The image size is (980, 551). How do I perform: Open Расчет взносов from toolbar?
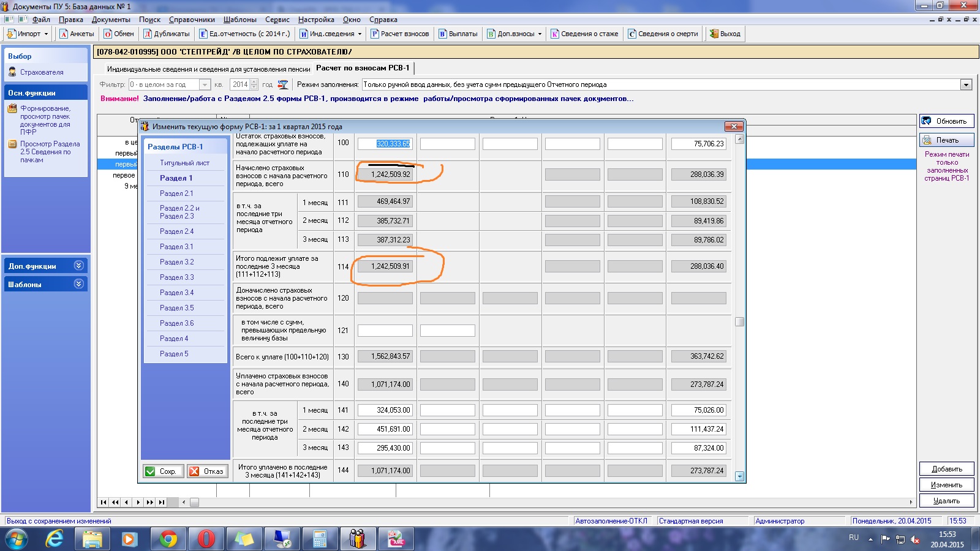(375, 34)
